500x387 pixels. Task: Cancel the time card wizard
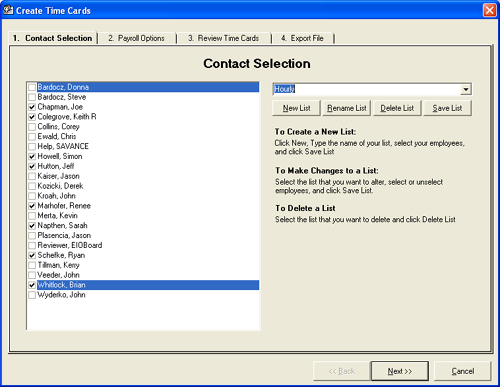(463, 371)
